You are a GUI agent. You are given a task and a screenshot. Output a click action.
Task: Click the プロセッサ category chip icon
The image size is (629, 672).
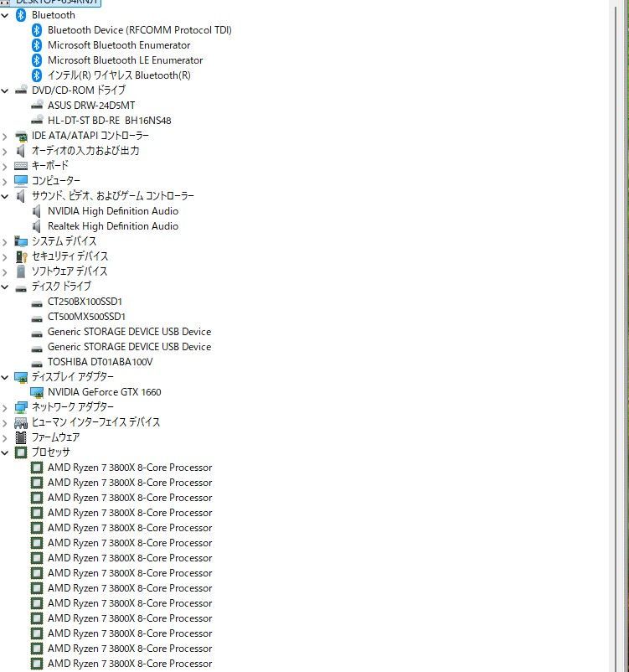(x=21, y=452)
